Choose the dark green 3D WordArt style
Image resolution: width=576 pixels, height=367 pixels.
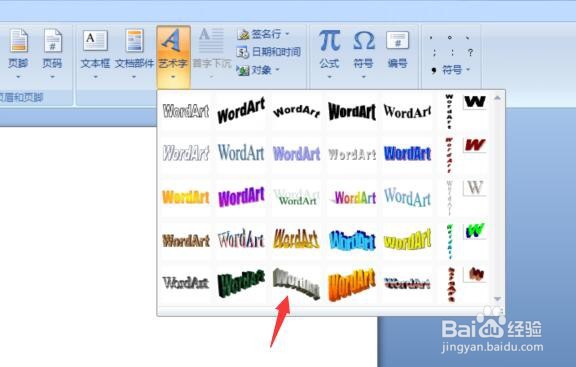241,283
